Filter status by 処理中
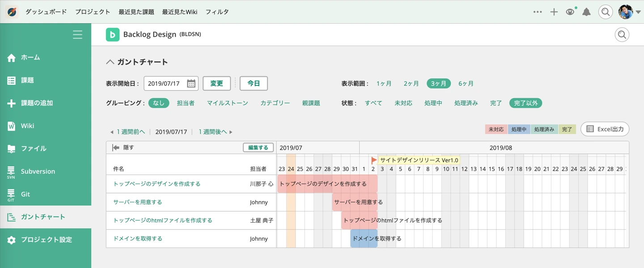644x268 pixels. click(433, 103)
